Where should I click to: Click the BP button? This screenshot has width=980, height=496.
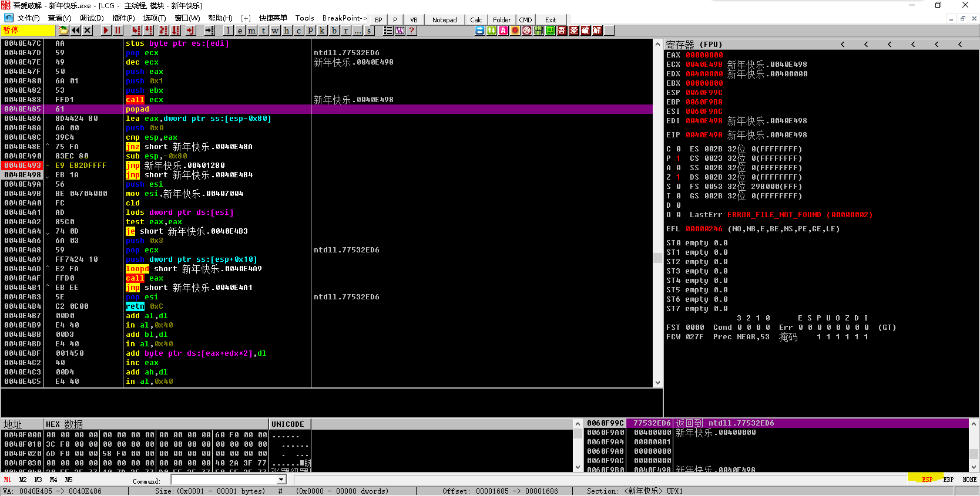(378, 19)
